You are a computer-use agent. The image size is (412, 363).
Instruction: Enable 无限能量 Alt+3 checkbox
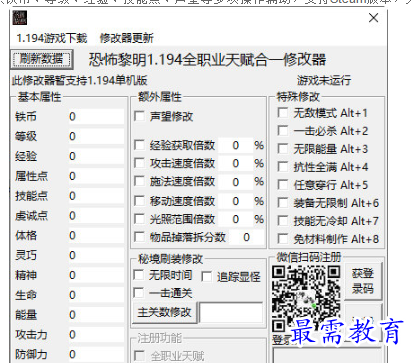pyautogui.click(x=283, y=149)
